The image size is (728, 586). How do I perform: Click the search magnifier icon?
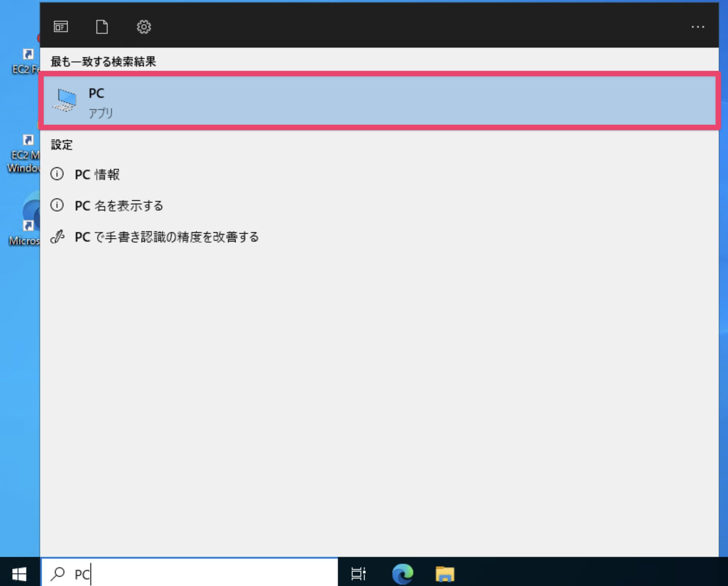58,573
